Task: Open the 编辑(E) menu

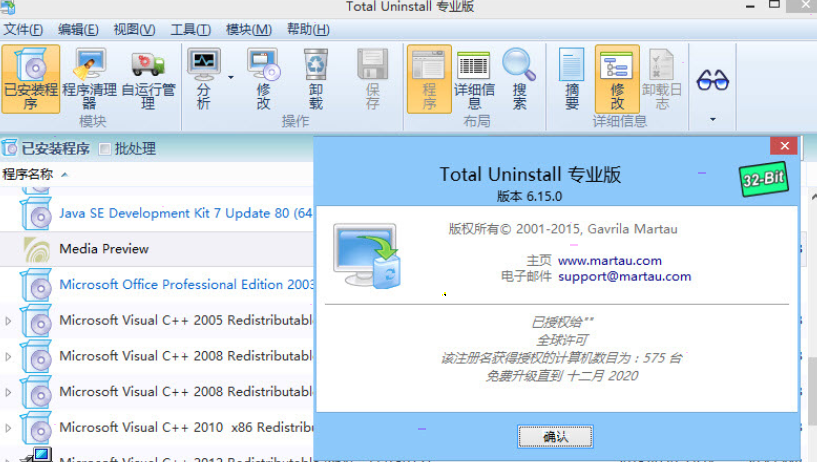Action: click(x=78, y=30)
